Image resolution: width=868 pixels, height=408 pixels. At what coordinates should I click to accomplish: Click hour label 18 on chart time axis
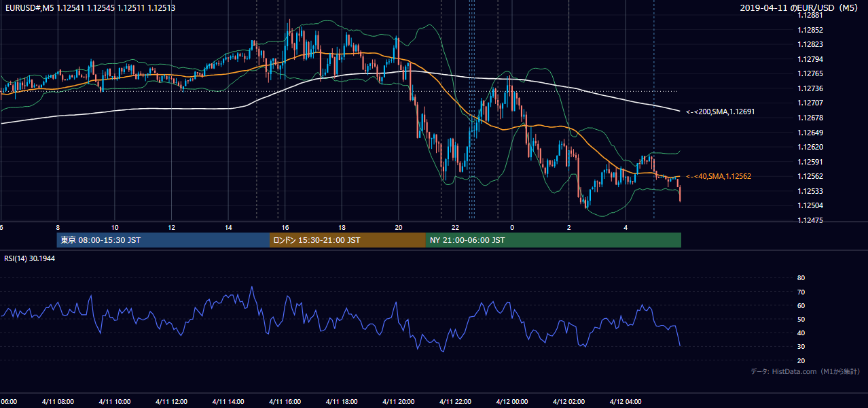[x=342, y=227]
